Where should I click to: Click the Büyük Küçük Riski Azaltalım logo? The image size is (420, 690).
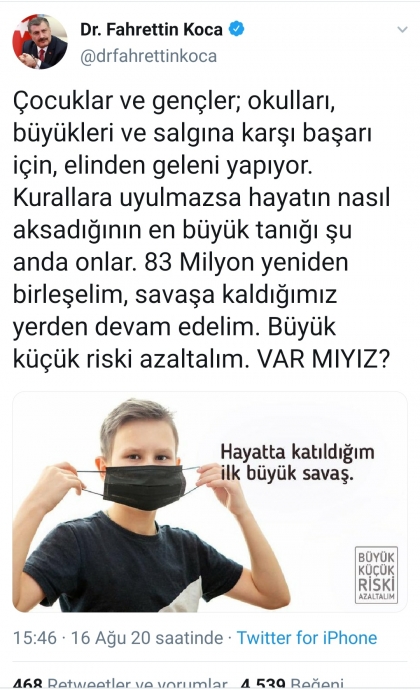click(376, 574)
